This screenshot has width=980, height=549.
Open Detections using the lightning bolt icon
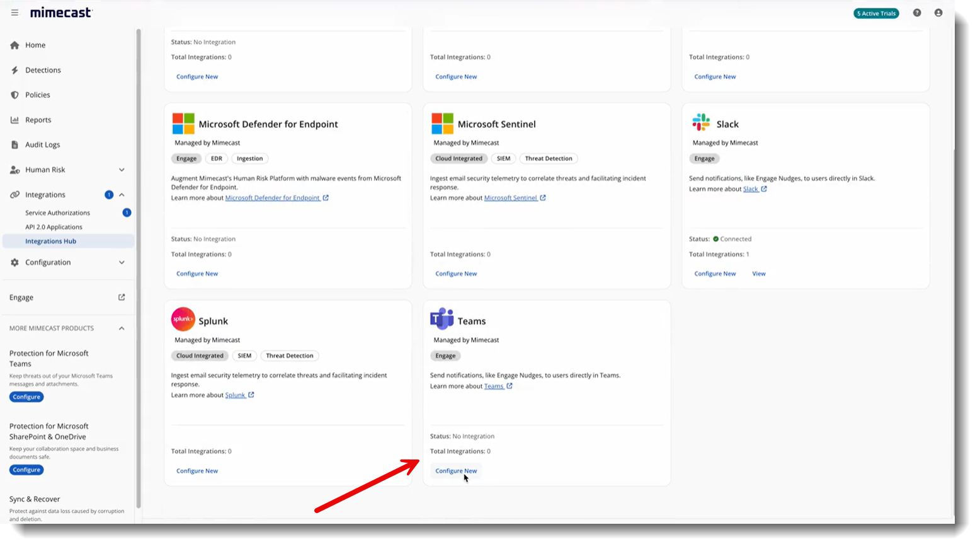[14, 70]
